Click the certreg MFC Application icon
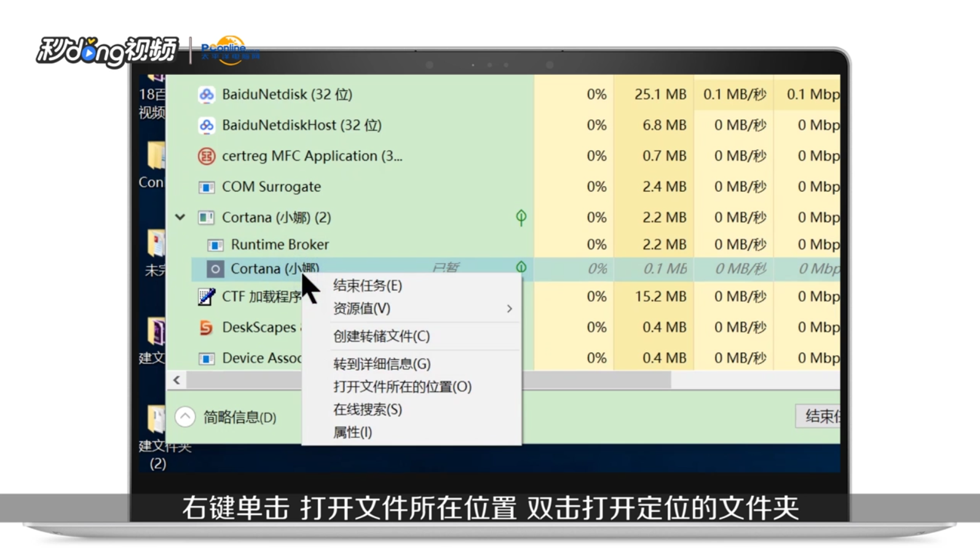Viewport: 980px width, 552px height. pos(207,156)
